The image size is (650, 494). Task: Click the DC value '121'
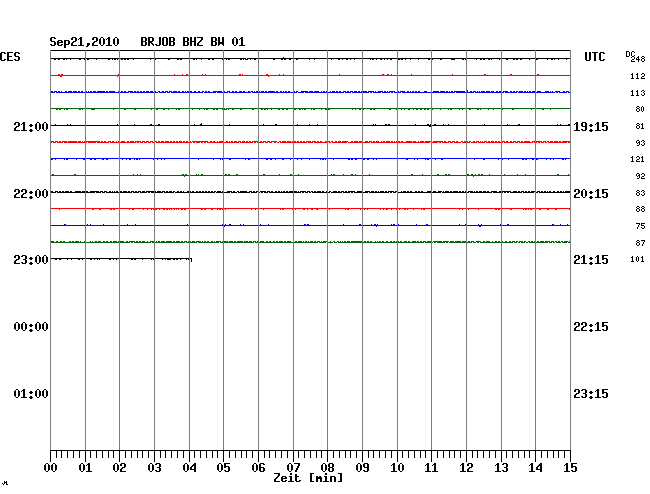click(x=638, y=159)
